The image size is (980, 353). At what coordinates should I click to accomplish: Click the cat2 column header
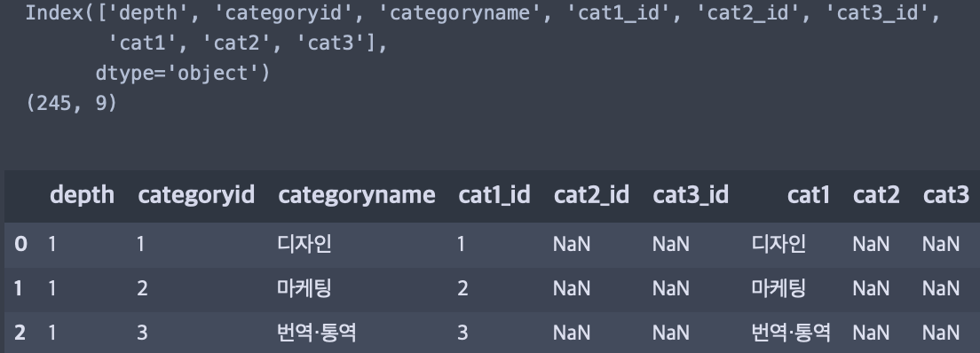point(876,195)
